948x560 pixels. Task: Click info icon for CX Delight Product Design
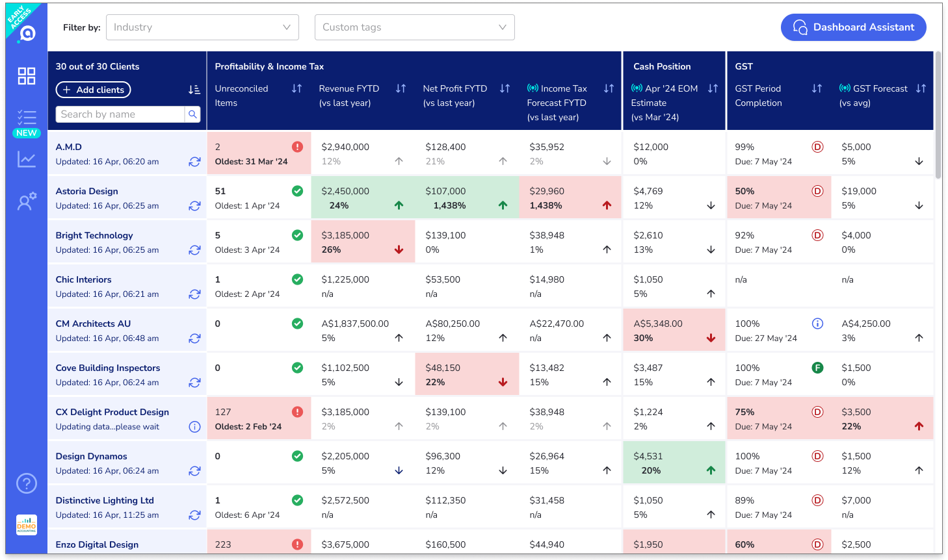(x=194, y=427)
